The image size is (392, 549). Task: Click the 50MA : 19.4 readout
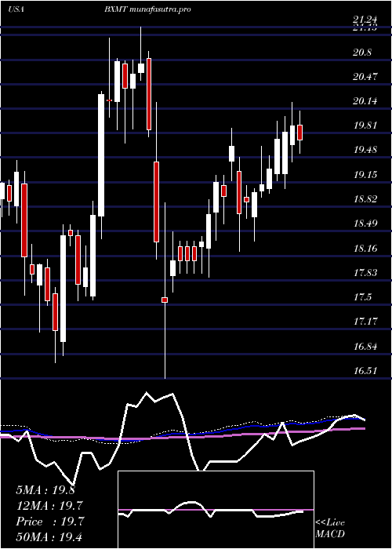point(50,536)
